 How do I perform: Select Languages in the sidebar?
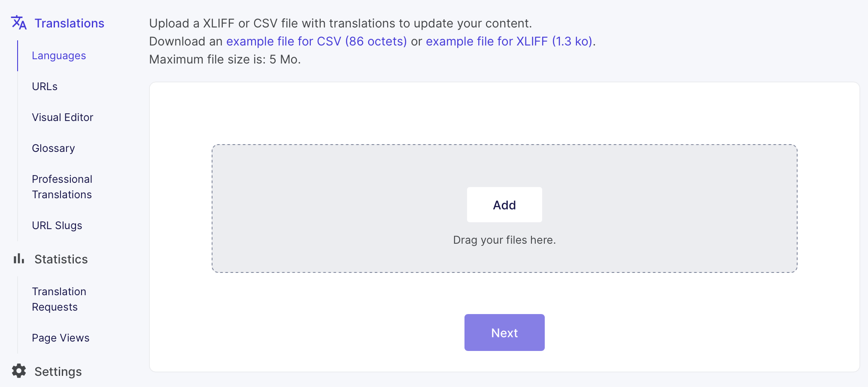tap(59, 56)
